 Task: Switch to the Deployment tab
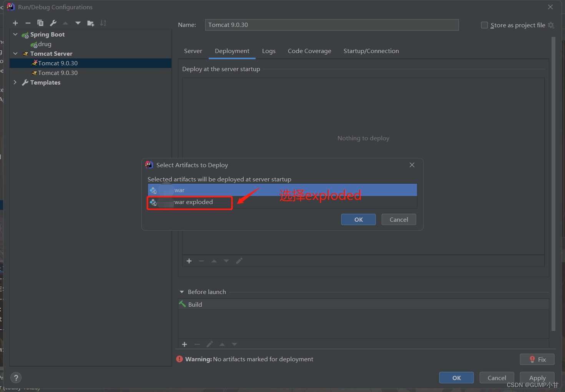point(232,51)
